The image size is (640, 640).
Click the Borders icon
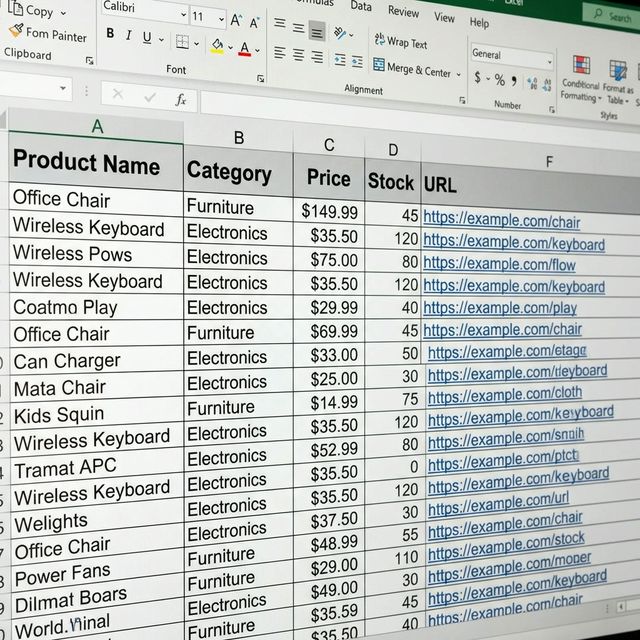click(182, 41)
